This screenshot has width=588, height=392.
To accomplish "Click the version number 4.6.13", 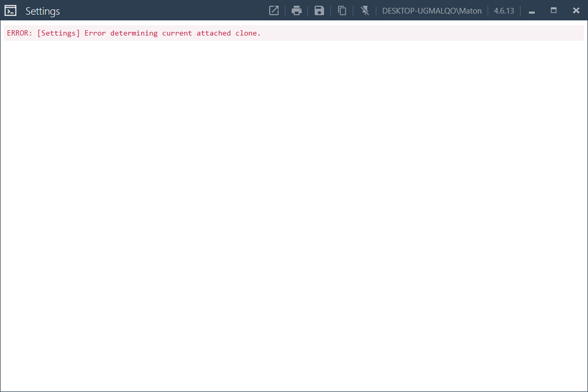I will tap(503, 10).
